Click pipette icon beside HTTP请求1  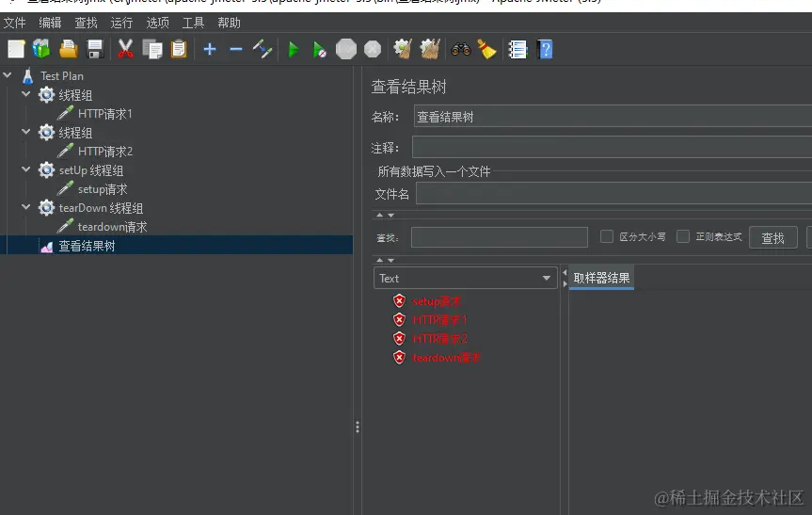(x=65, y=113)
